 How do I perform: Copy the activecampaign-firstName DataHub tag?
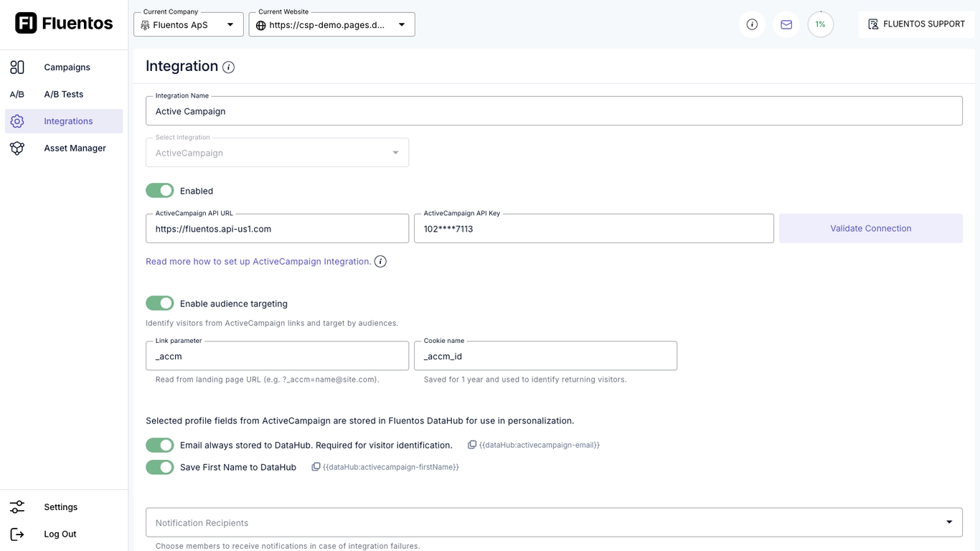coord(316,467)
